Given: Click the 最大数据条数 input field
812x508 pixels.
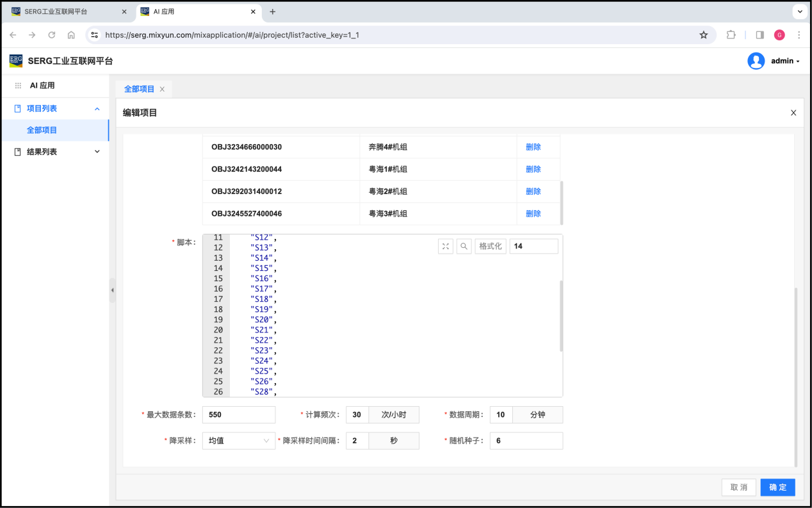Looking at the screenshot, I should pyautogui.click(x=238, y=414).
